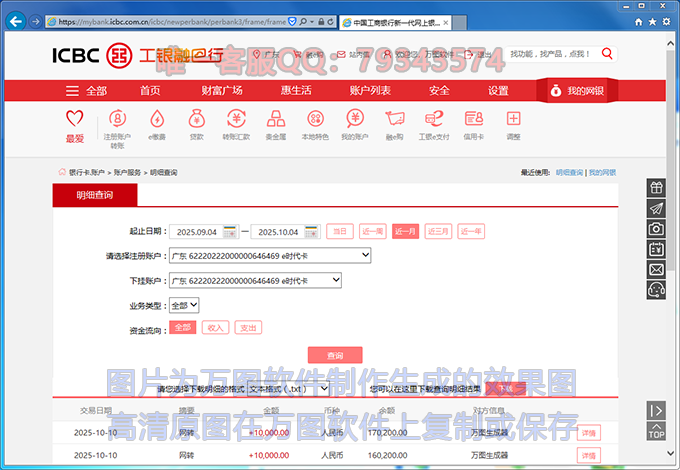Open the 业务类型 dropdown
This screenshot has width=680, height=470.
(x=185, y=305)
